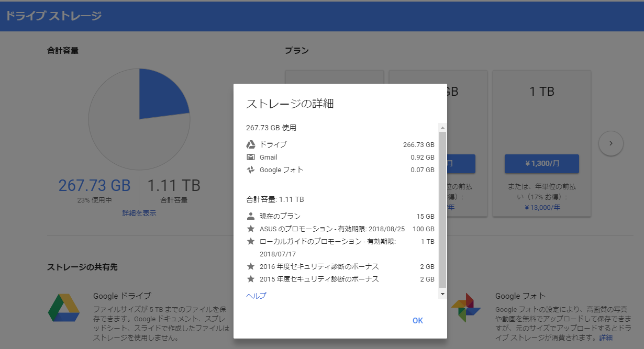Viewport: 644px width, 349px height.
Task: Click the 詳細を表示 link under the pie chart
Action: (x=139, y=213)
